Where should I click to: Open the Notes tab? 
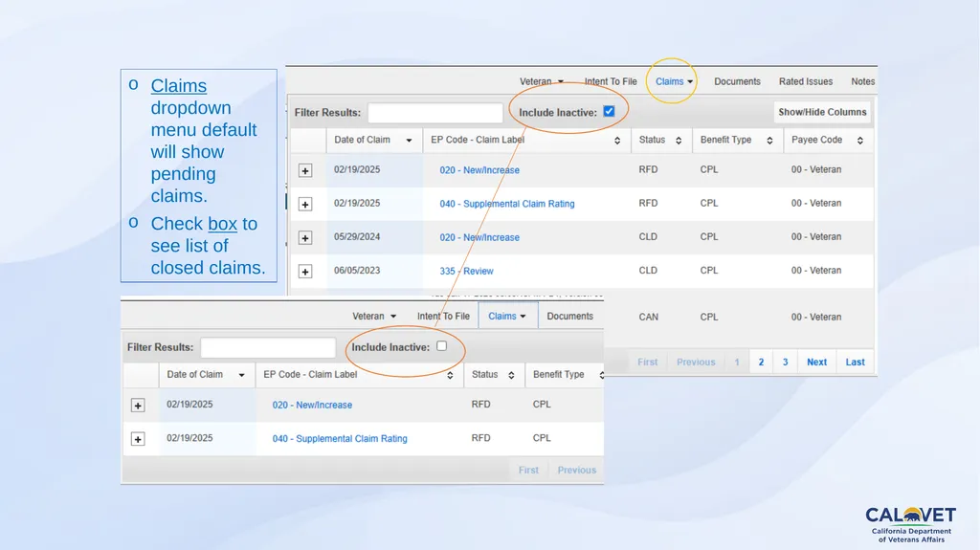click(x=862, y=81)
